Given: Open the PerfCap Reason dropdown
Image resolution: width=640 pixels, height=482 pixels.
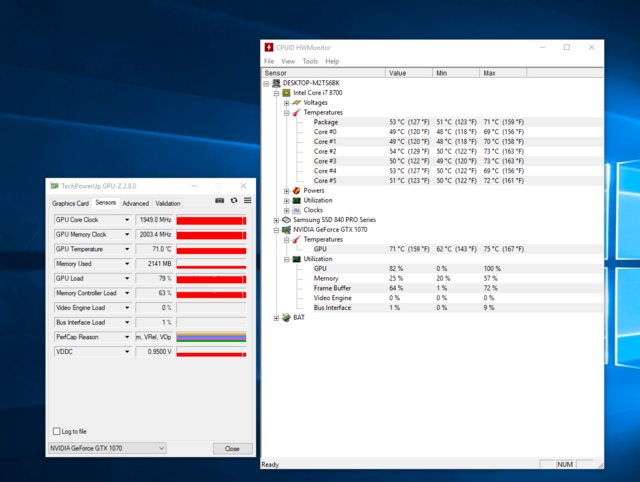Looking at the screenshot, I should 127,338.
